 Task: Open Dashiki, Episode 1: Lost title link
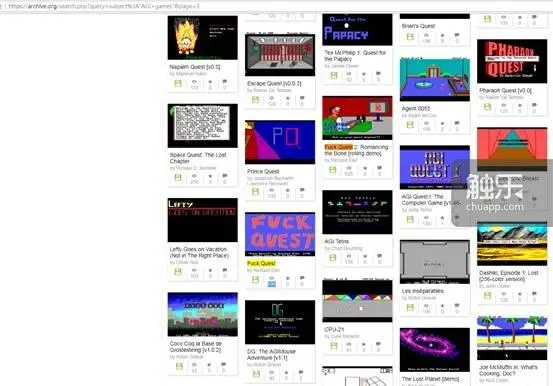[x=509, y=276]
